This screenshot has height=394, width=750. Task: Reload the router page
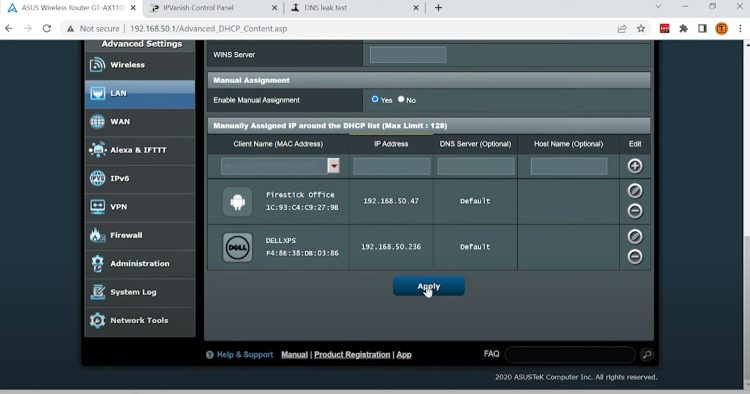click(x=46, y=29)
